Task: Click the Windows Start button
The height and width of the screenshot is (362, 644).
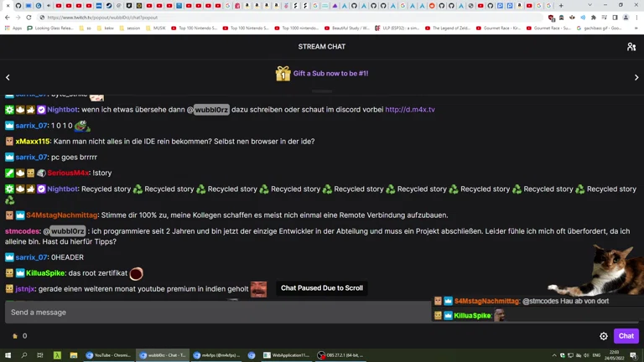Action: (x=8, y=355)
